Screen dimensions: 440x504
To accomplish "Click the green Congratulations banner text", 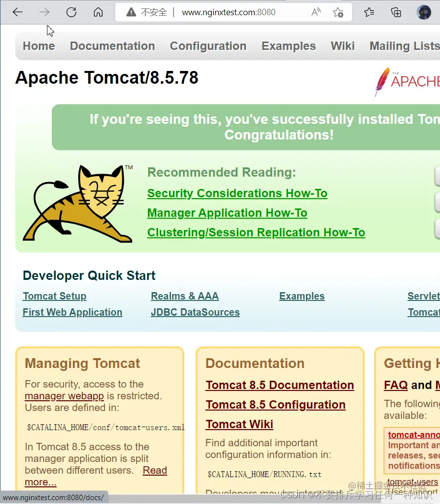I will 265,127.
